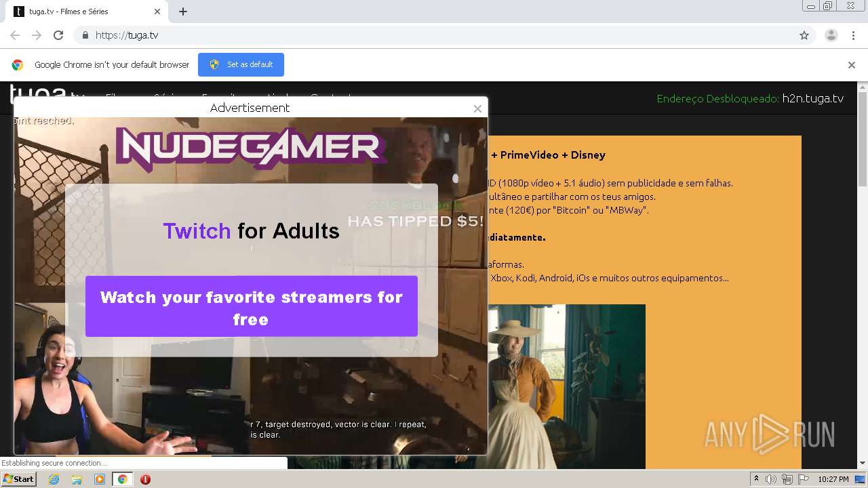868x488 pixels.
Task: Click Watch your favorite streamers for free
Action: tap(252, 306)
